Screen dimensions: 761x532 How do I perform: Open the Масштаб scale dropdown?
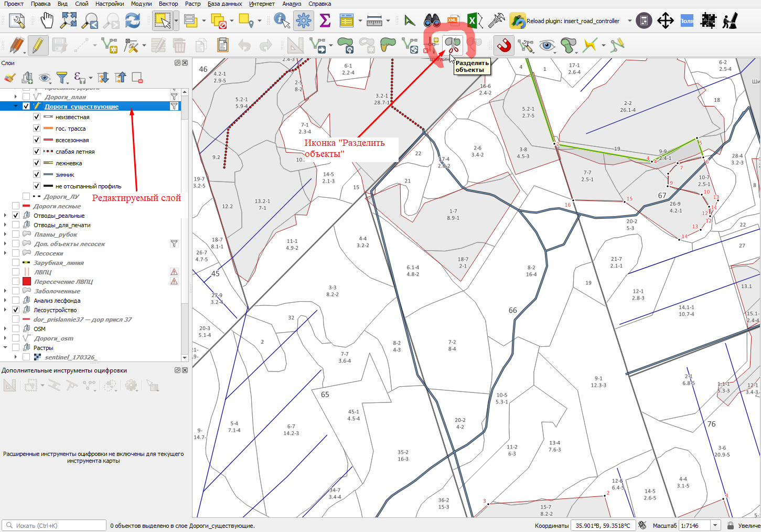[715, 525]
